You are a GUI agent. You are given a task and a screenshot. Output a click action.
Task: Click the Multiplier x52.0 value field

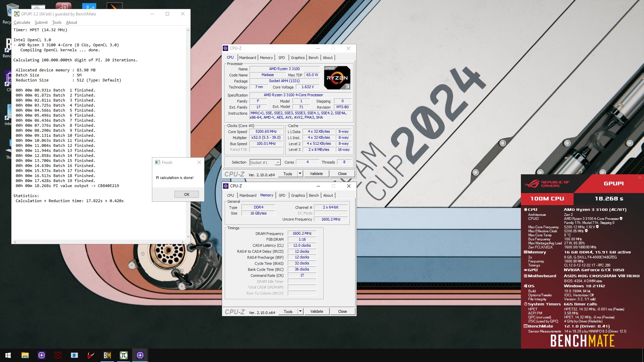pos(266,138)
